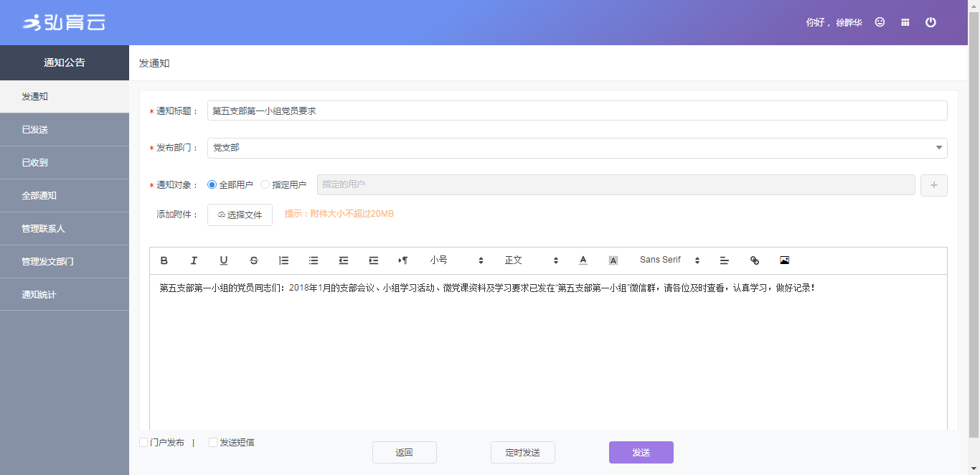This screenshot has height=475, width=980.
Task: Apply italic formatting in editor
Action: [194, 260]
